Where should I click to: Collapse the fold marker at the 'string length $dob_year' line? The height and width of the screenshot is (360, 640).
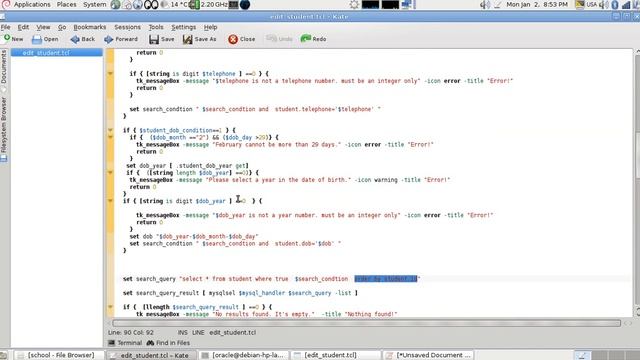(110, 173)
